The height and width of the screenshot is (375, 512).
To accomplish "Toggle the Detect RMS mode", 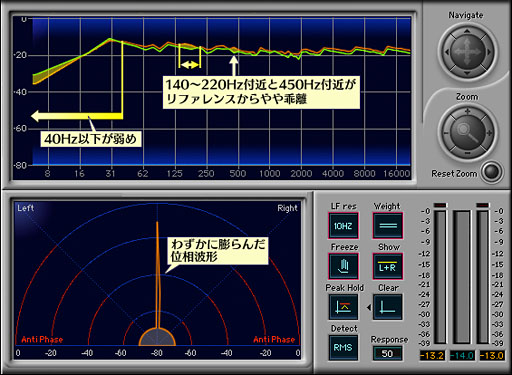I will point(343,348).
